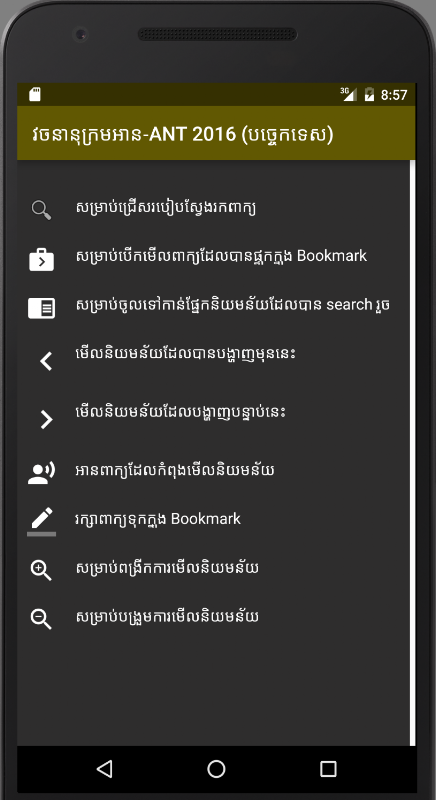Tap the text beside the zoom in icon
Image resolution: width=436 pixels, height=800 pixels.
pos(167,567)
